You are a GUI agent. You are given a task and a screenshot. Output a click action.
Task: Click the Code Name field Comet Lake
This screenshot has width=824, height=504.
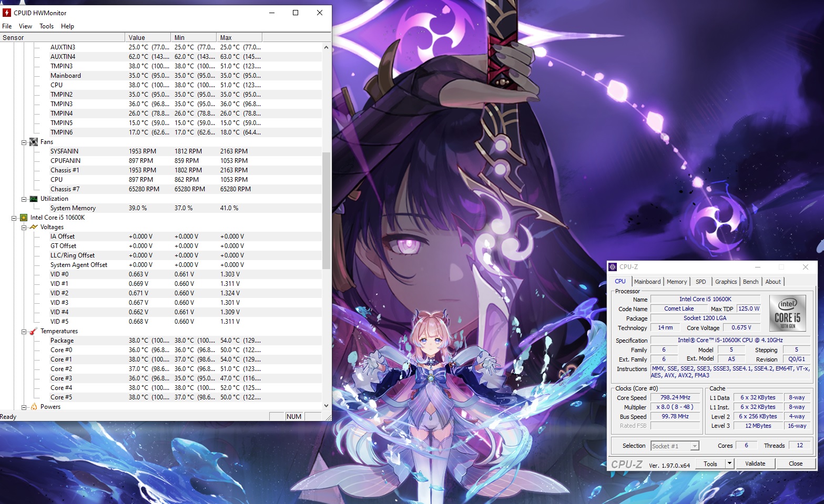coord(679,309)
